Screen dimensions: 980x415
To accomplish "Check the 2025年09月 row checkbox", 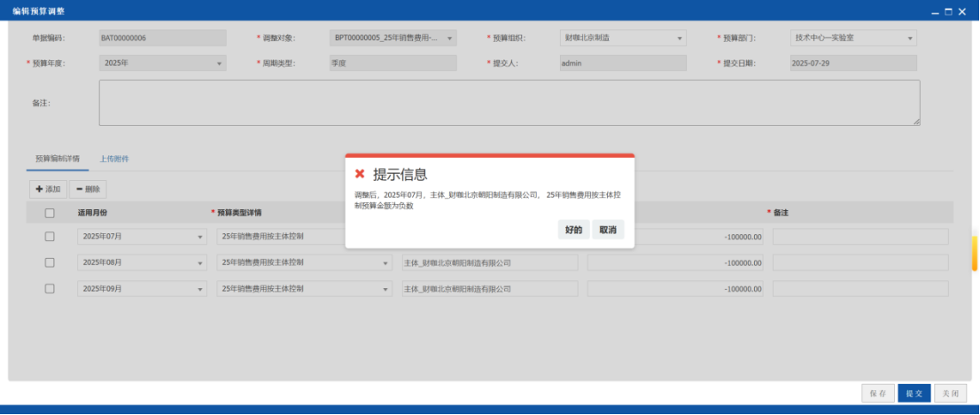I will coord(50,288).
